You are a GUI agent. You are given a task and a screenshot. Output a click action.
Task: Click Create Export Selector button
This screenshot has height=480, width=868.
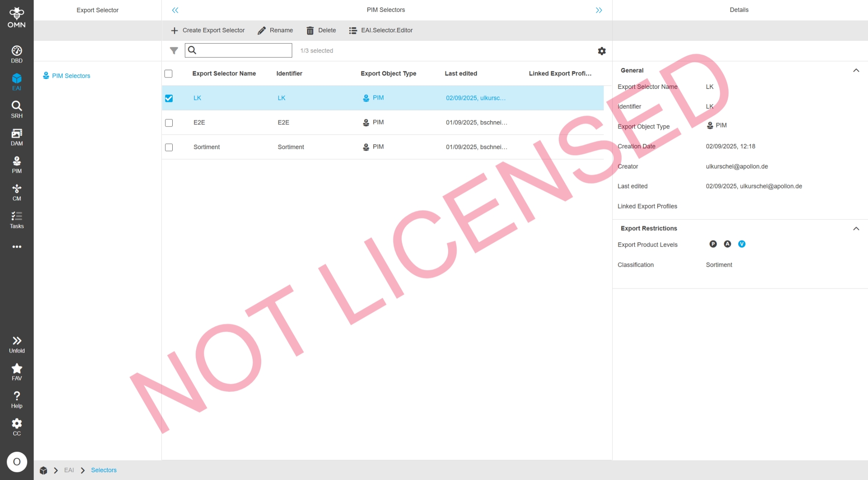(208, 30)
